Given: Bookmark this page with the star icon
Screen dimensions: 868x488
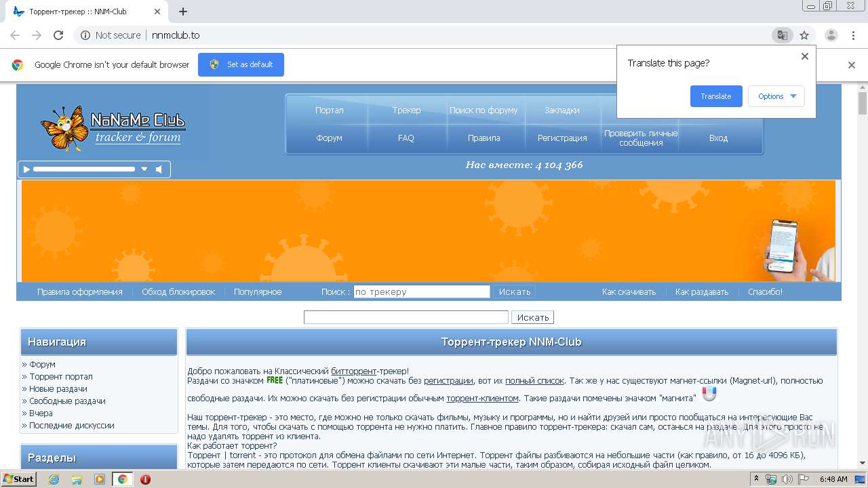Looking at the screenshot, I should coord(804,35).
